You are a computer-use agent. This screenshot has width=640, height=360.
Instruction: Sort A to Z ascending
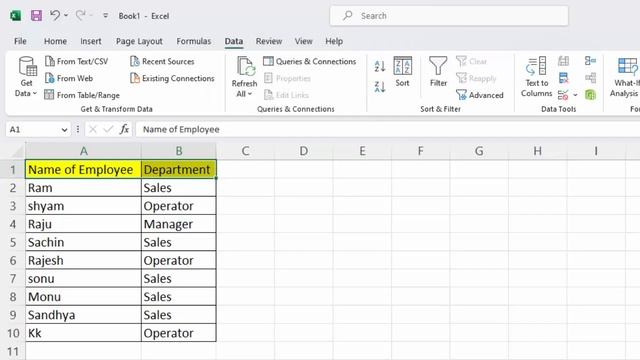380,66
